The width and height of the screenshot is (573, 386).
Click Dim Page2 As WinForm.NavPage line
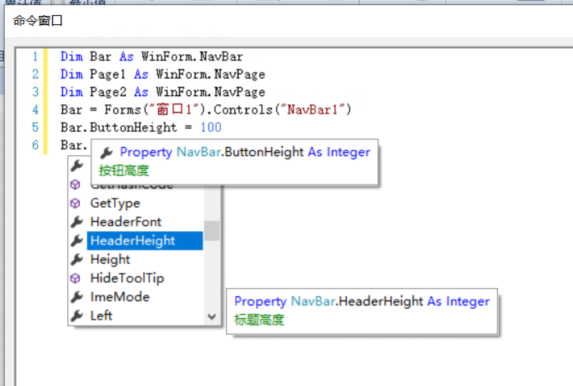click(163, 92)
